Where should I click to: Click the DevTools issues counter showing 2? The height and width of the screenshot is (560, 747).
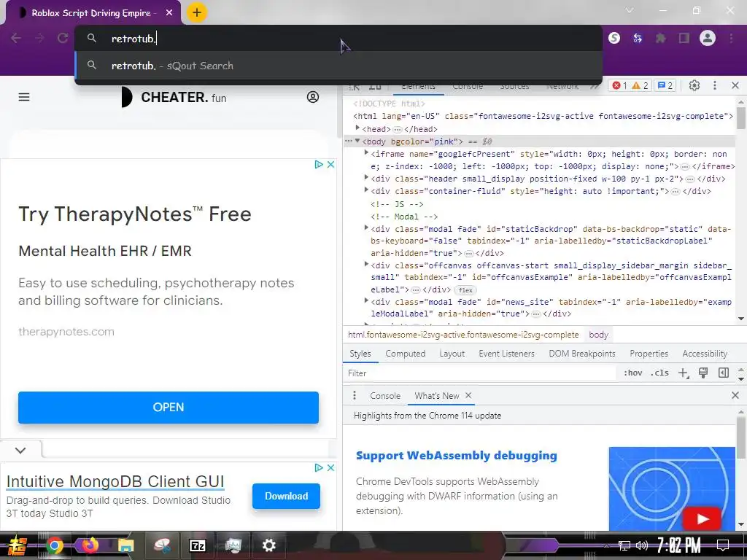[x=665, y=85]
